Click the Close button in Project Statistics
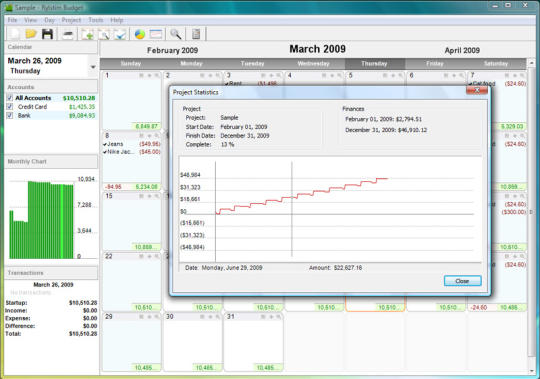Image resolution: width=540 pixels, height=379 pixels. 462,281
